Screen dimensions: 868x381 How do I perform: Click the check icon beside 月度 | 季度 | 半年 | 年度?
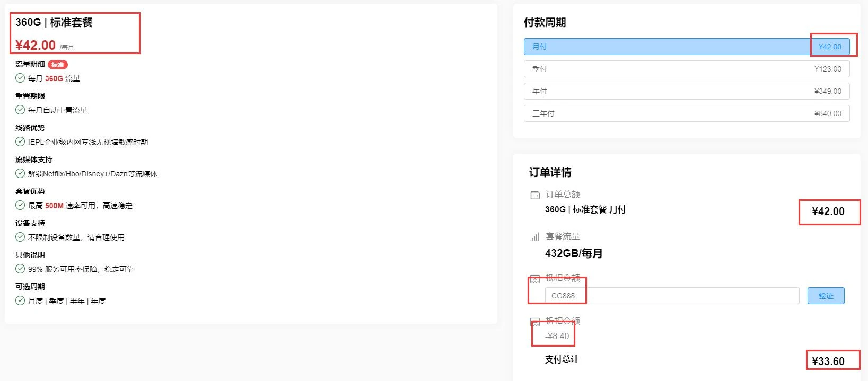point(20,300)
